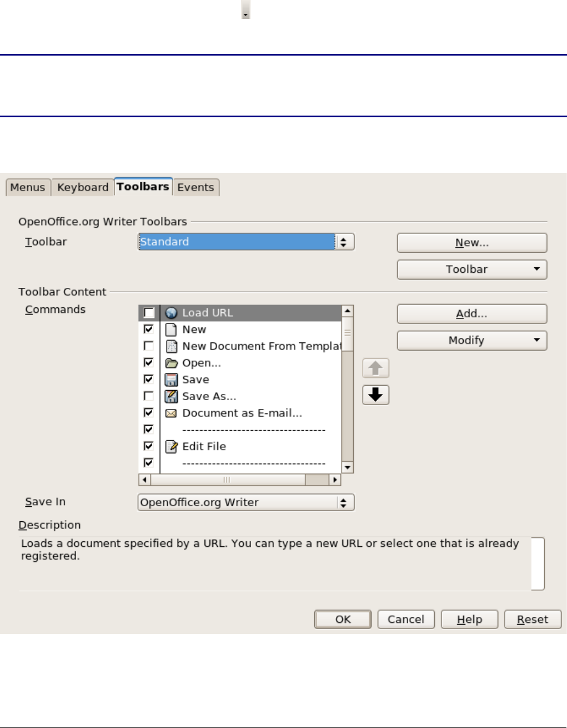567x728 pixels.
Task: Move command down with the black arrow button
Action: (x=376, y=395)
